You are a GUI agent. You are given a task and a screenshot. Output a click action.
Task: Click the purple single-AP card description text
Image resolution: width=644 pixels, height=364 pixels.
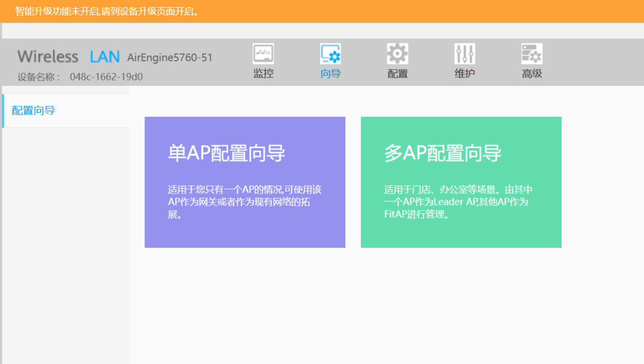tap(244, 202)
